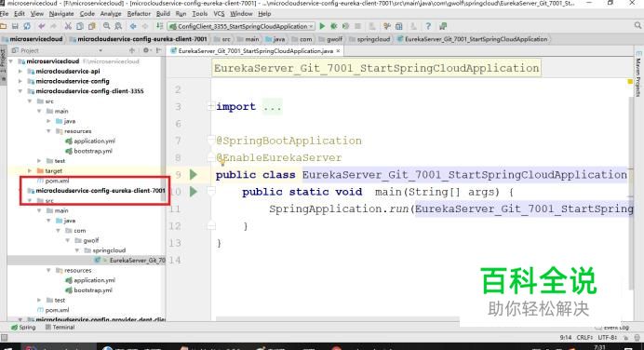
Task: Click the UTF-8 encoding in status bar
Action: click(x=608, y=338)
